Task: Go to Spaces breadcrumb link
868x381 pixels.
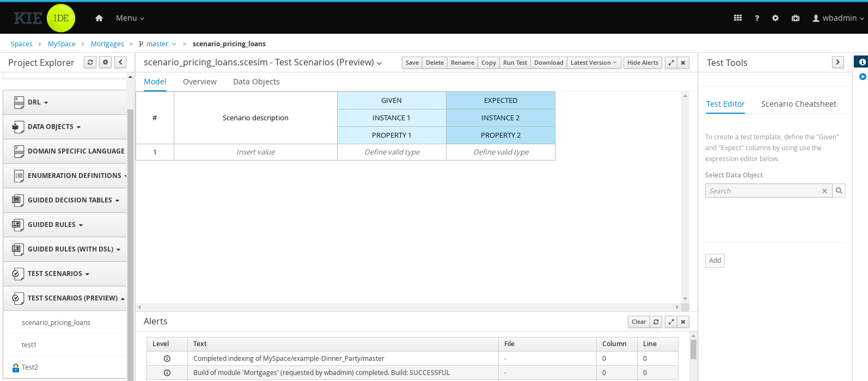Action: (22, 44)
